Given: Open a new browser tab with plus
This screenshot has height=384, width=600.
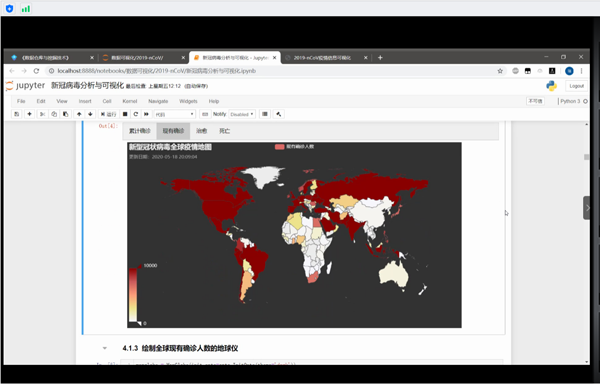Looking at the screenshot, I should point(380,57).
